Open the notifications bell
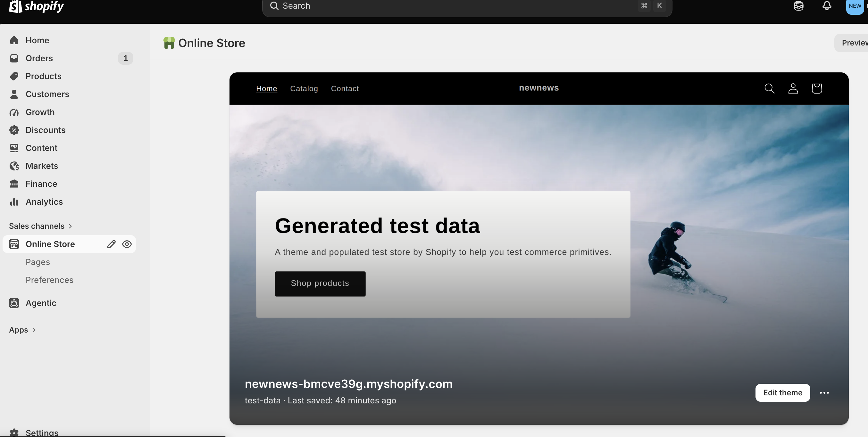 coord(827,6)
